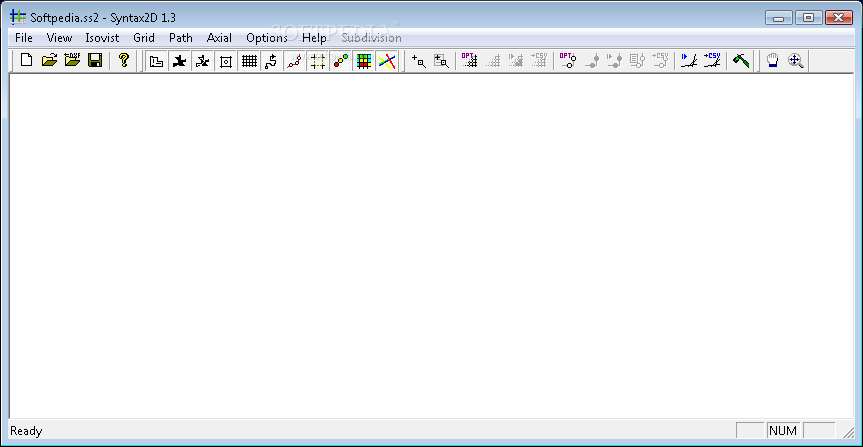Viewport: 863px width, 447px height.
Task: Click the greyed Subdivision menu
Action: click(372, 38)
